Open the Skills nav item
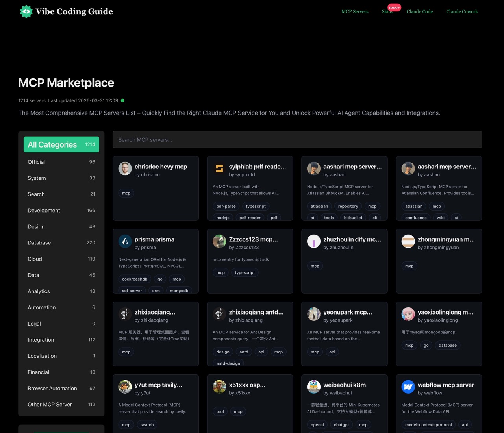Image resolution: width=504 pixels, height=433 pixels. point(387,11)
